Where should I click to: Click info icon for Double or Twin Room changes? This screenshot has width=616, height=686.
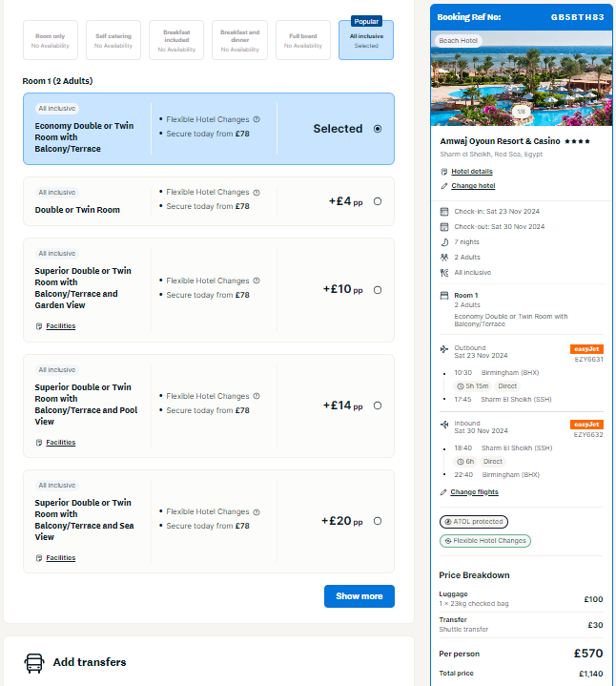257,193
